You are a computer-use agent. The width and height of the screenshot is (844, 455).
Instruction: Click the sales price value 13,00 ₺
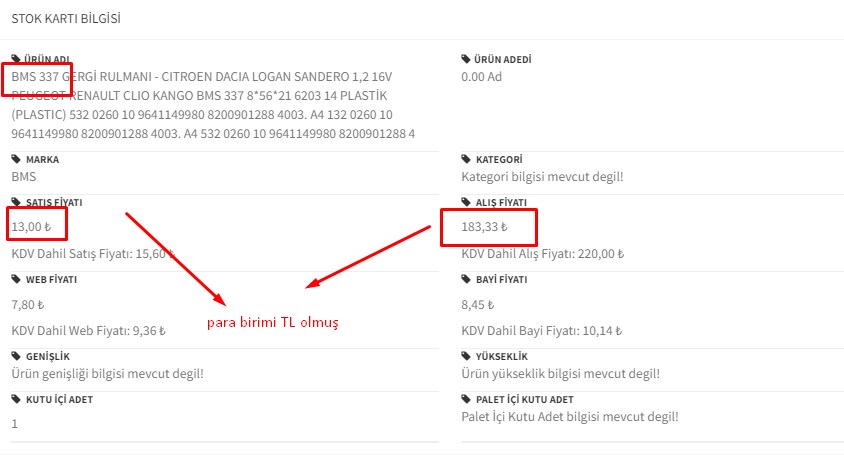(31, 227)
